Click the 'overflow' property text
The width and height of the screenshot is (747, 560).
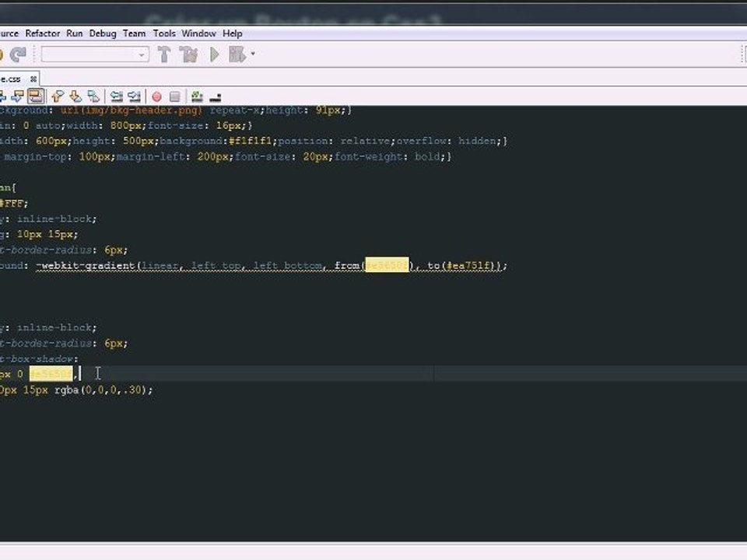[x=421, y=141]
